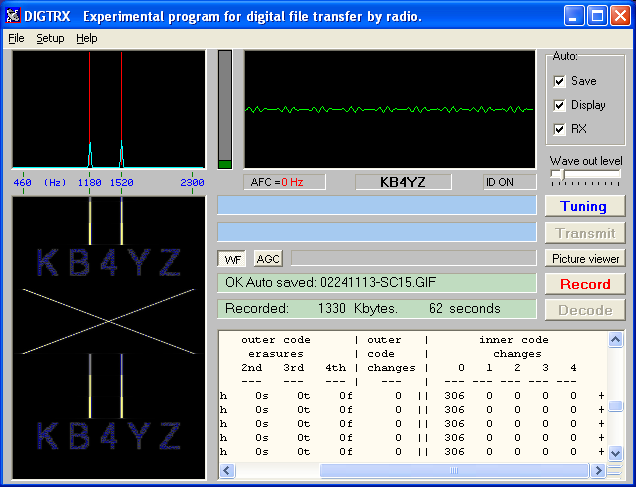Click the 1520 Hz marker on spectrum scale
Screen dimensions: 636x487
coord(122,182)
